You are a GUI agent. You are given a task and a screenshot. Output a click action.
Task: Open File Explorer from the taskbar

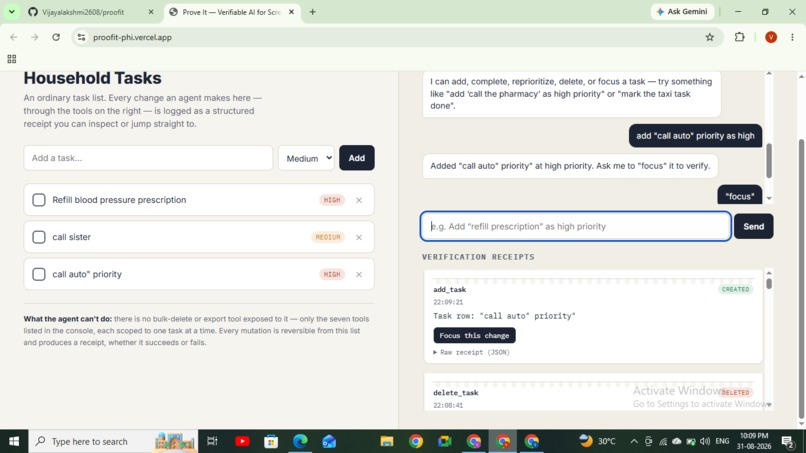[x=387, y=441]
